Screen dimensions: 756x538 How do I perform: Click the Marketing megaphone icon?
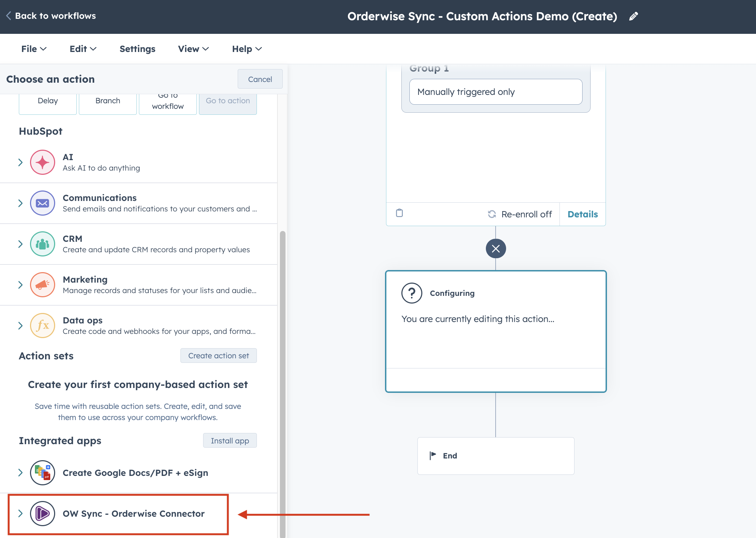43,285
